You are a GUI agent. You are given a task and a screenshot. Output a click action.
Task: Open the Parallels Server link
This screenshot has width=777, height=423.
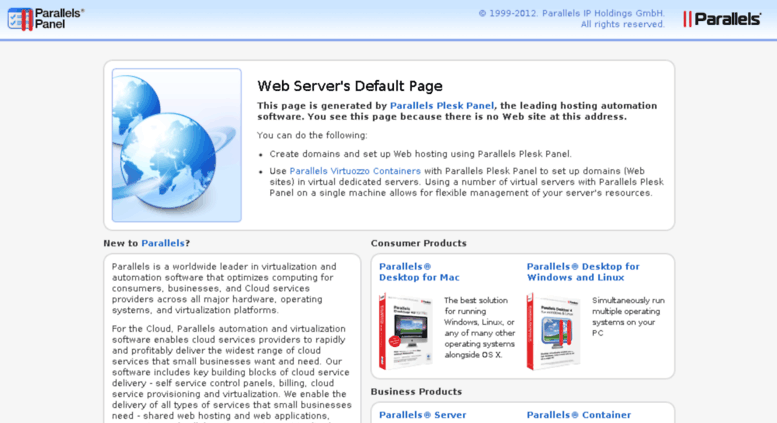click(422, 415)
